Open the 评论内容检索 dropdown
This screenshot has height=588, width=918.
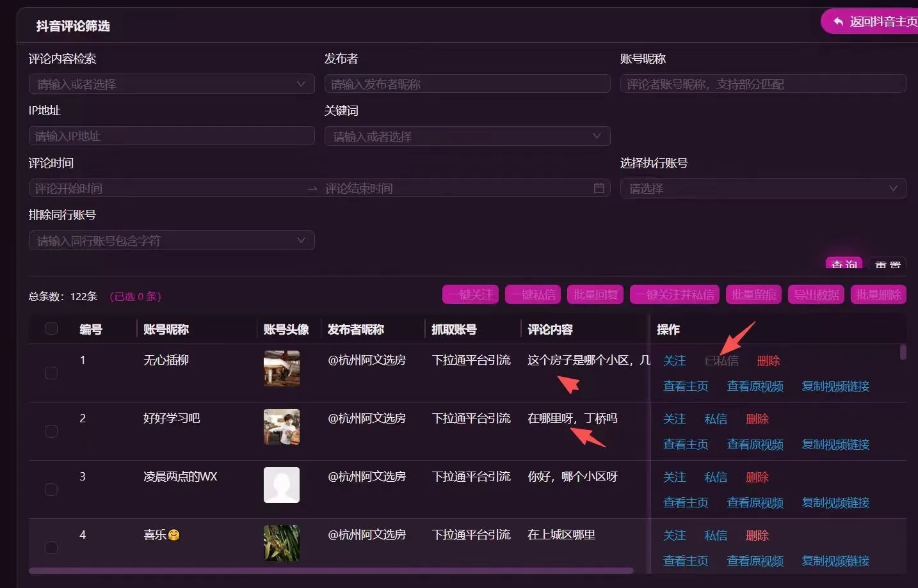click(x=172, y=84)
